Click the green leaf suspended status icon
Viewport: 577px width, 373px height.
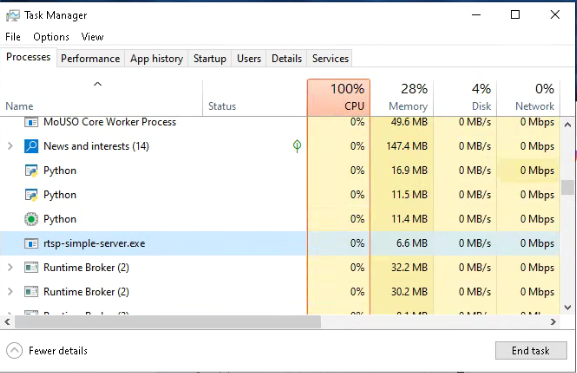297,146
